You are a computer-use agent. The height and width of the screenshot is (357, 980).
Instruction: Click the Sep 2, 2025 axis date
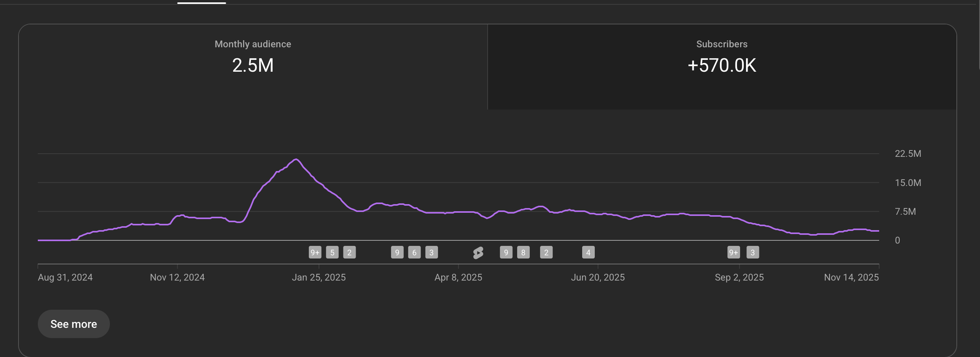[739, 277]
